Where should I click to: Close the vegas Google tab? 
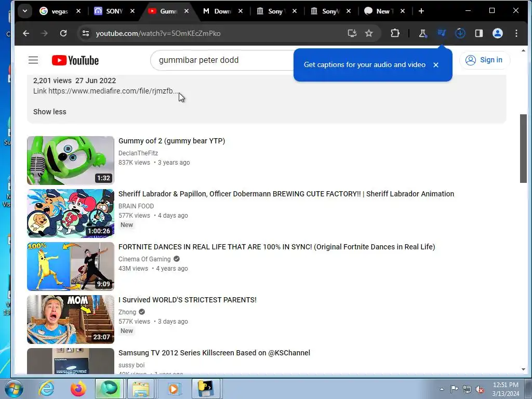78,11
